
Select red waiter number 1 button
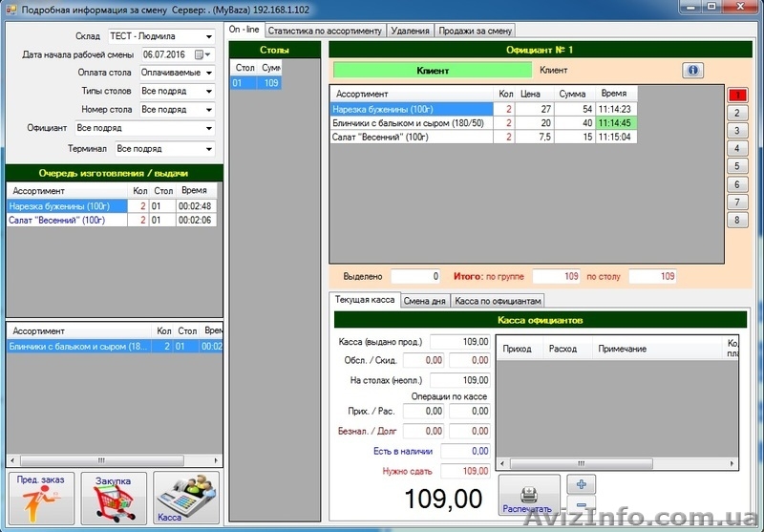pos(736,95)
